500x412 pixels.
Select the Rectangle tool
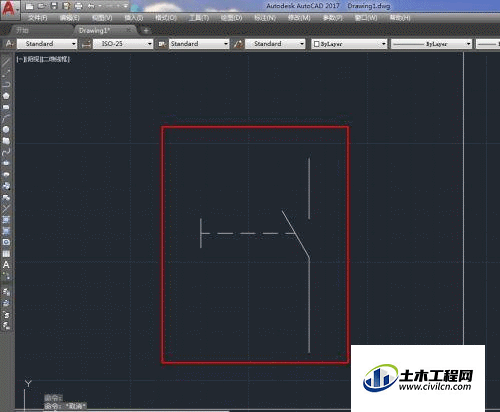pyautogui.click(x=6, y=107)
